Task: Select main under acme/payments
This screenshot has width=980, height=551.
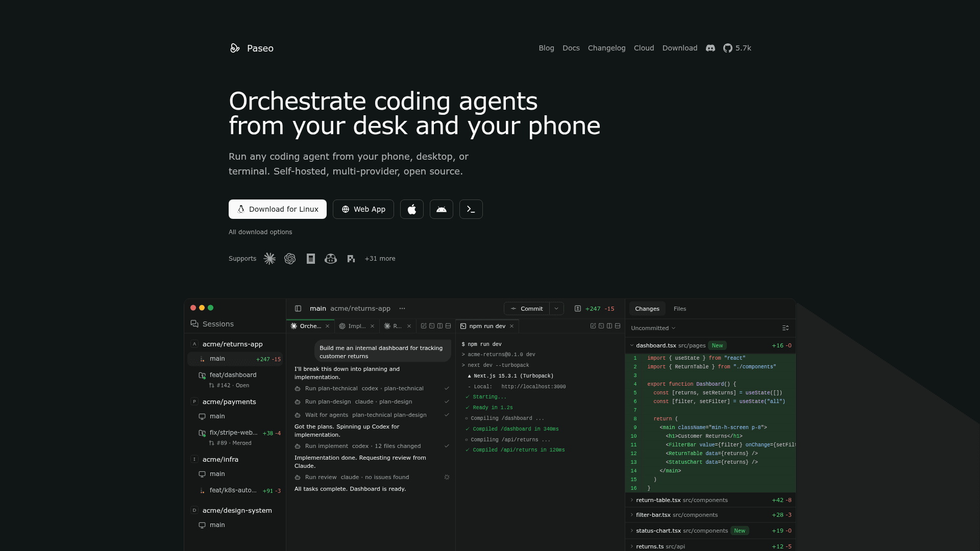Action: [x=235, y=417]
